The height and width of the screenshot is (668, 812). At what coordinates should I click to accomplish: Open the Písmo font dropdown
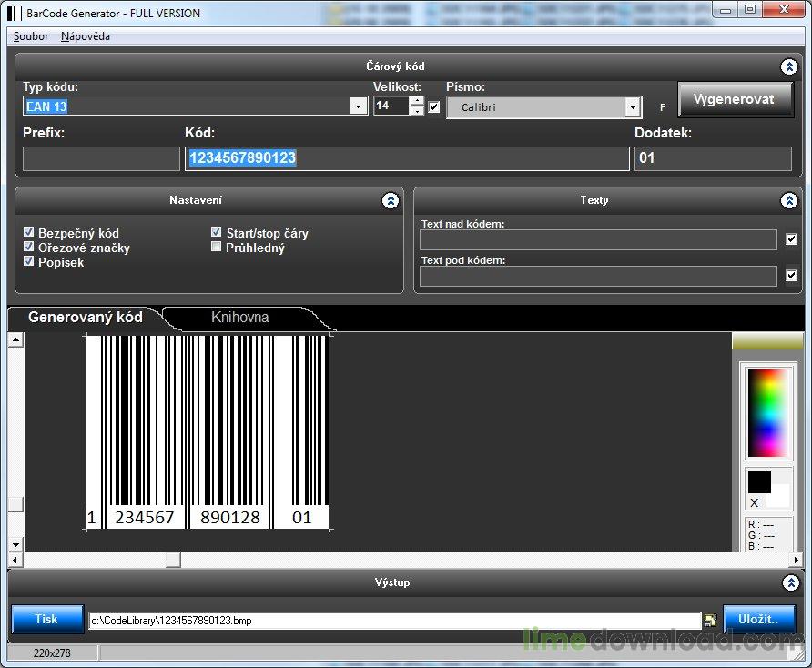pos(633,107)
